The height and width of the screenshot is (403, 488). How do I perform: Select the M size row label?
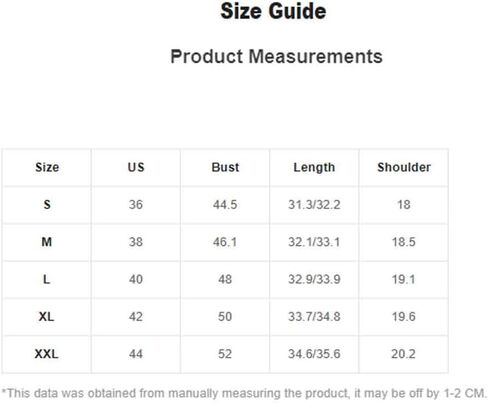pos(47,242)
